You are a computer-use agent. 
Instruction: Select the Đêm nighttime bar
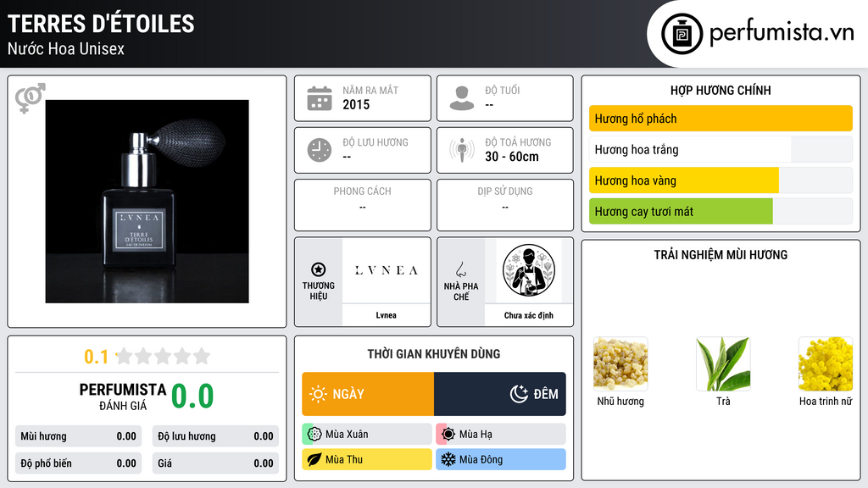tap(500, 394)
